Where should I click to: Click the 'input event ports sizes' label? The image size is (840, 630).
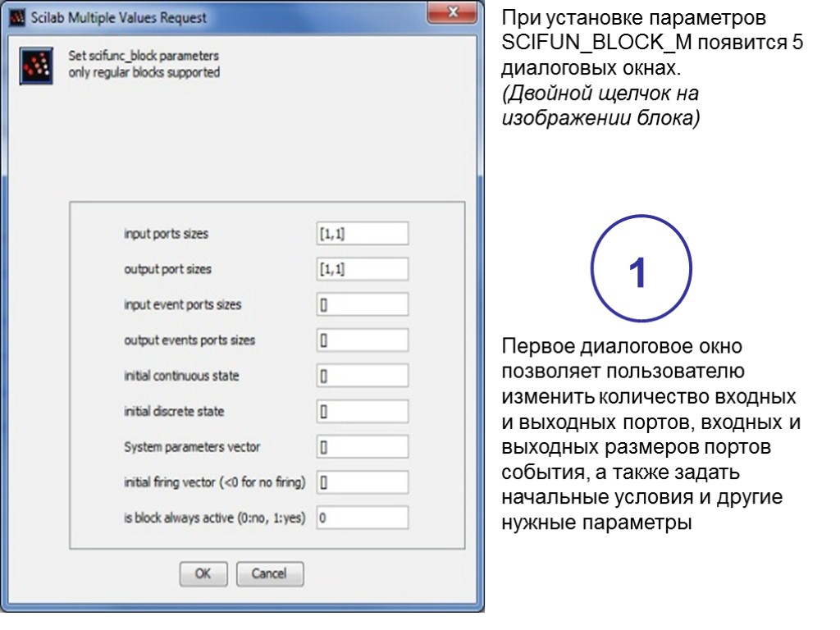click(x=183, y=305)
